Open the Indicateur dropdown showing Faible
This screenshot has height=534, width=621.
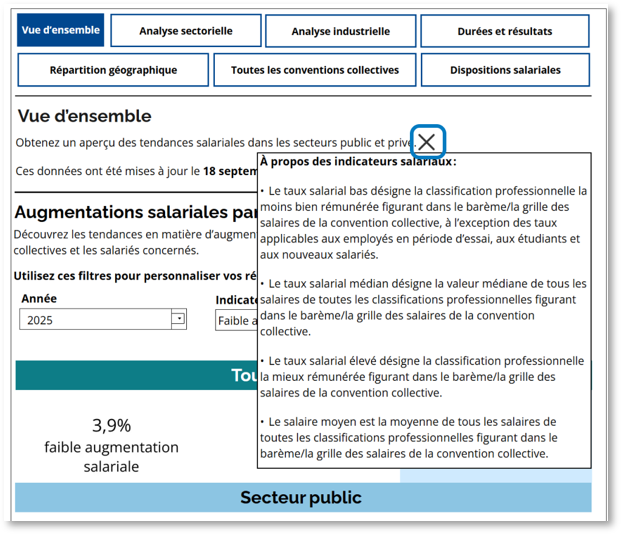pos(236,320)
